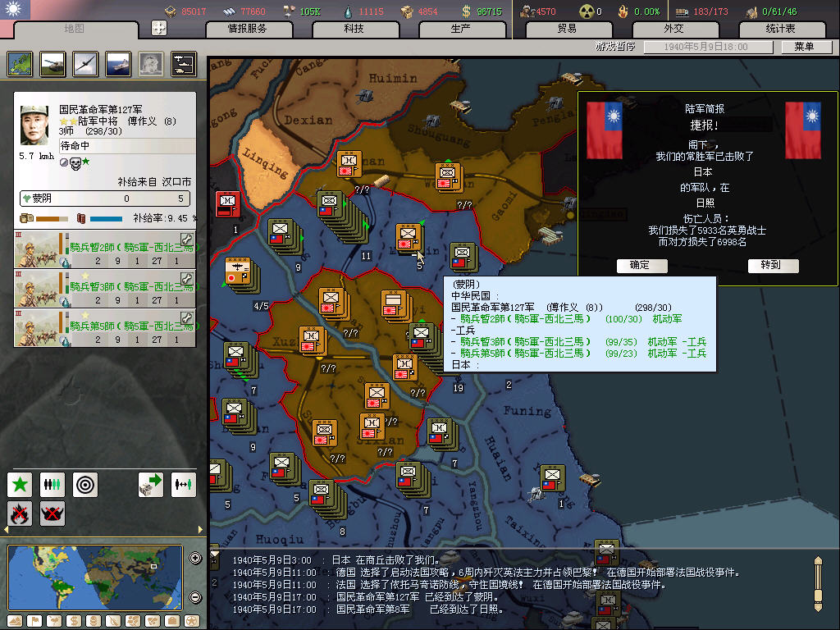
Task: Open the 情报服务 tab
Action: [248, 29]
